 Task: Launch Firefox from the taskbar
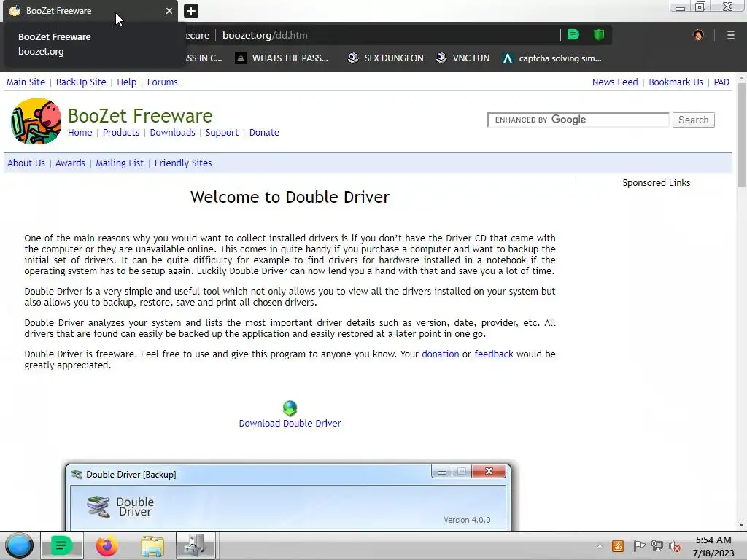107,545
